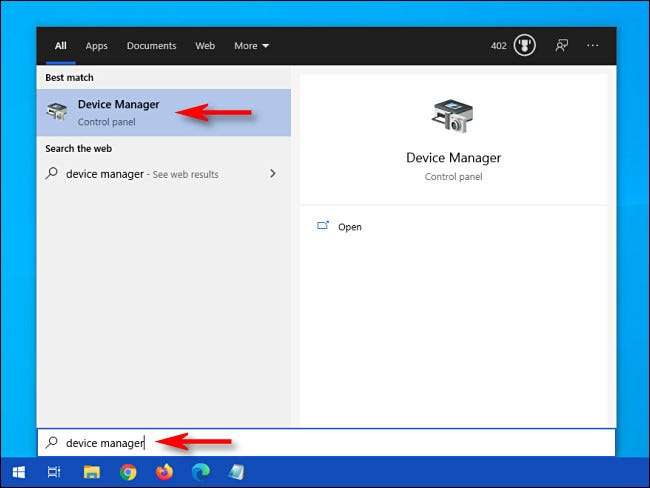The width and height of the screenshot is (650, 488).
Task: Open Google Chrome from the taskbar
Action: click(128, 472)
